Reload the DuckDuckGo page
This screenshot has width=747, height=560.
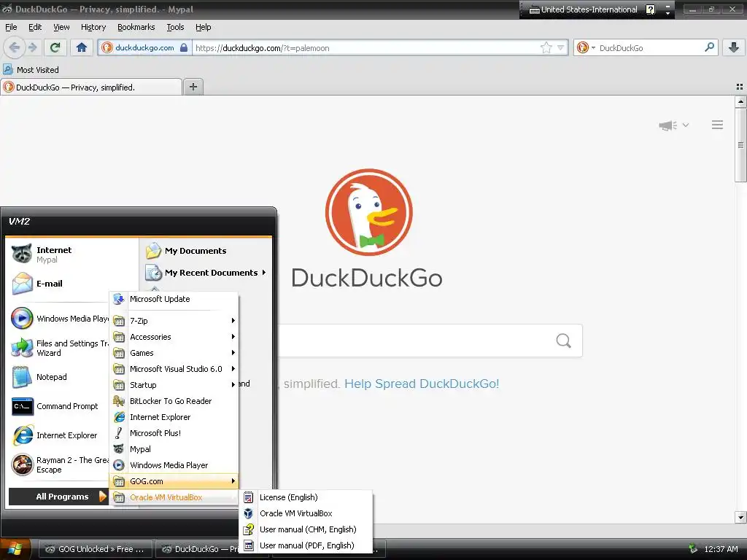tap(55, 47)
